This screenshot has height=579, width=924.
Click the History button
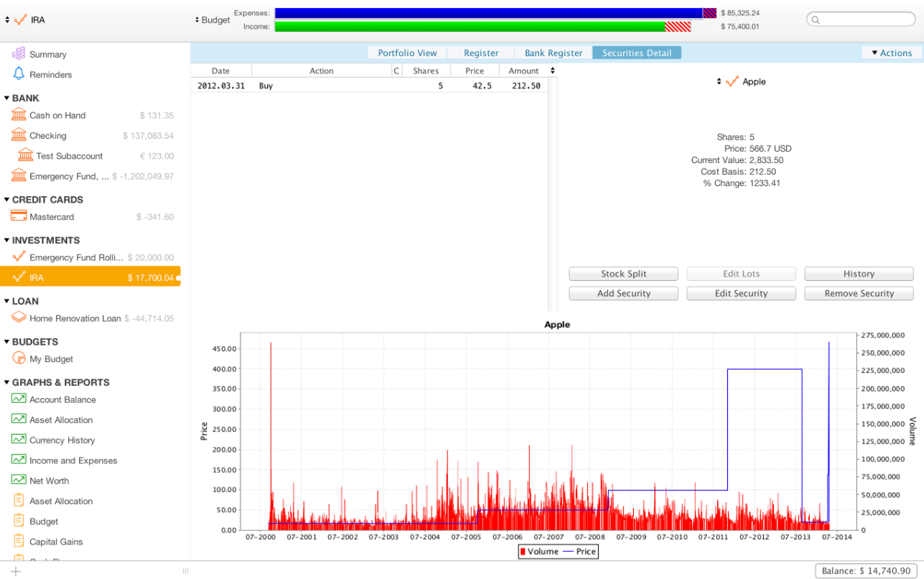(x=859, y=274)
